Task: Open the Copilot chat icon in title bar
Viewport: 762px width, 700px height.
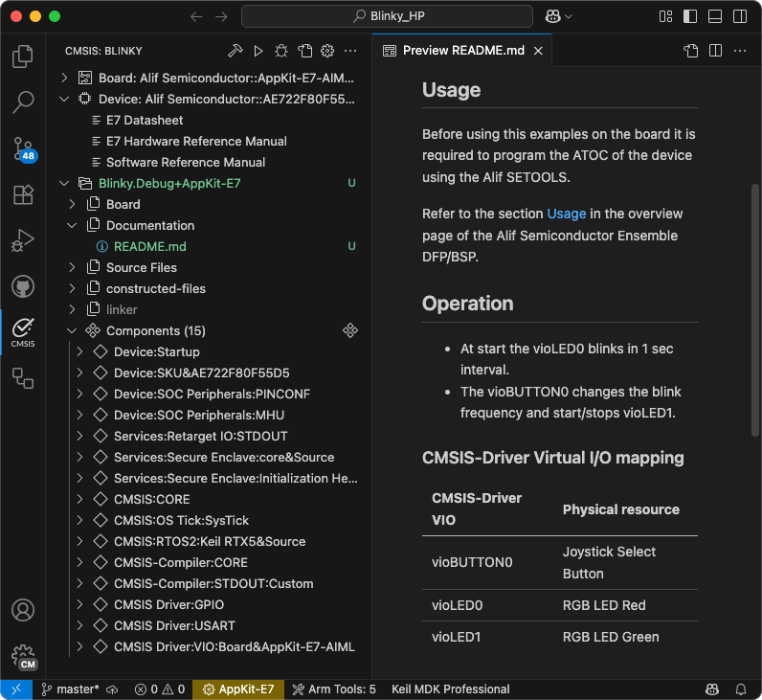Action: 553,16
